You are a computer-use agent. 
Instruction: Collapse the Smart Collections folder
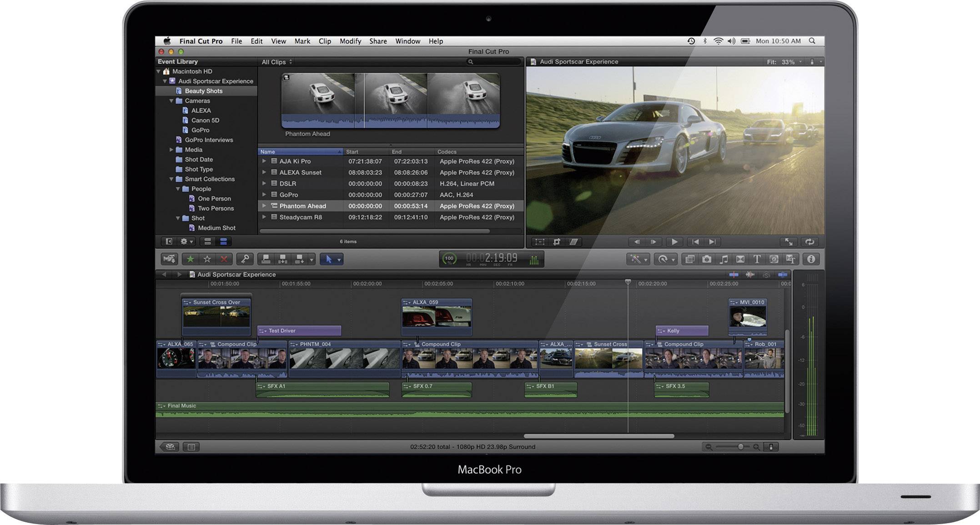pyautogui.click(x=171, y=179)
